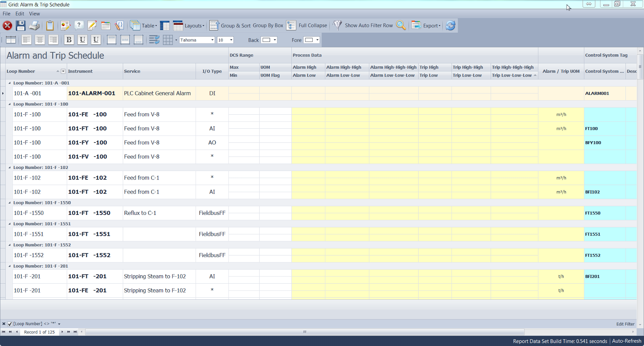Go to last record navigation arrow
The image size is (644, 346).
[75, 332]
